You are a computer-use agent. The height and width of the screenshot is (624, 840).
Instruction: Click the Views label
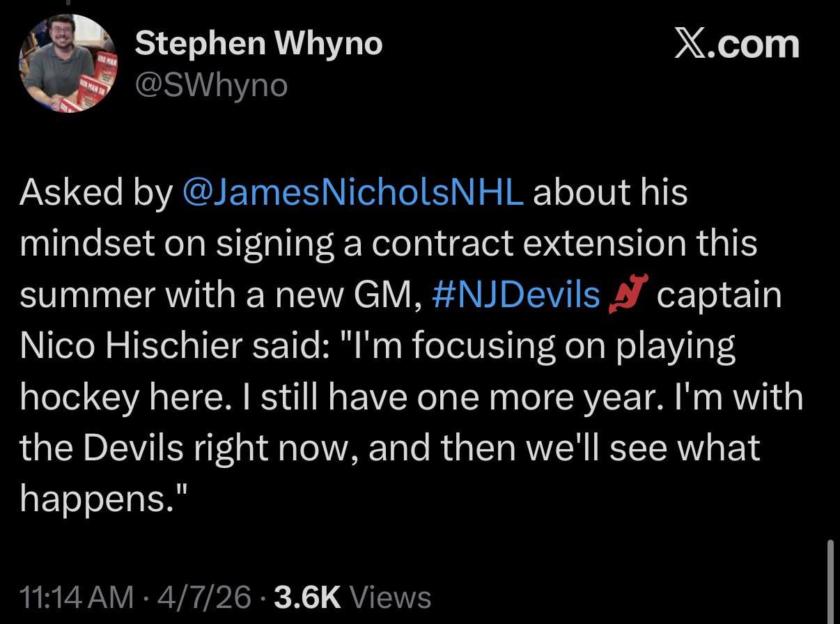391,598
